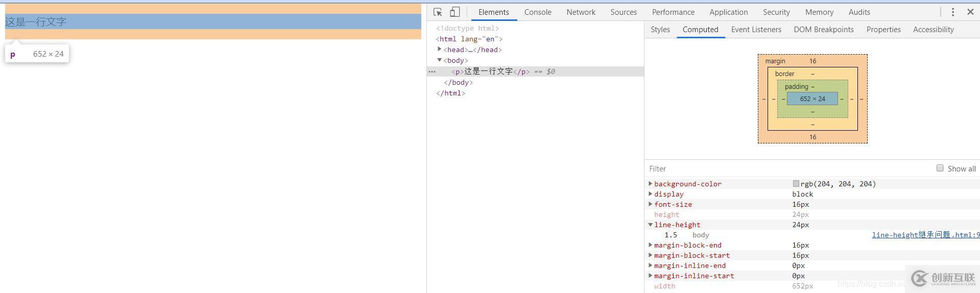Viewport: 980px width, 293px height.
Task: Collapse the line-height property
Action: click(650, 224)
